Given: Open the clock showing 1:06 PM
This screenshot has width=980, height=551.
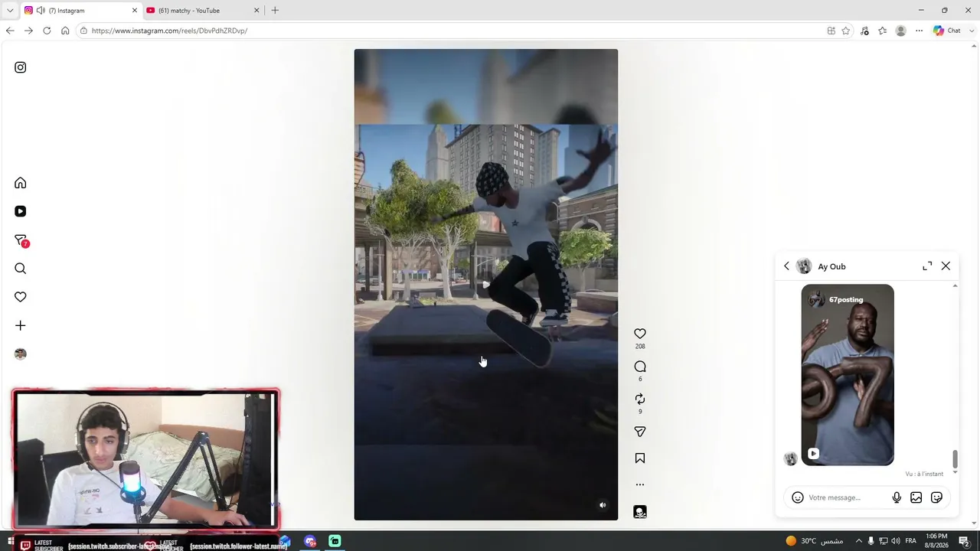Looking at the screenshot, I should (936, 541).
